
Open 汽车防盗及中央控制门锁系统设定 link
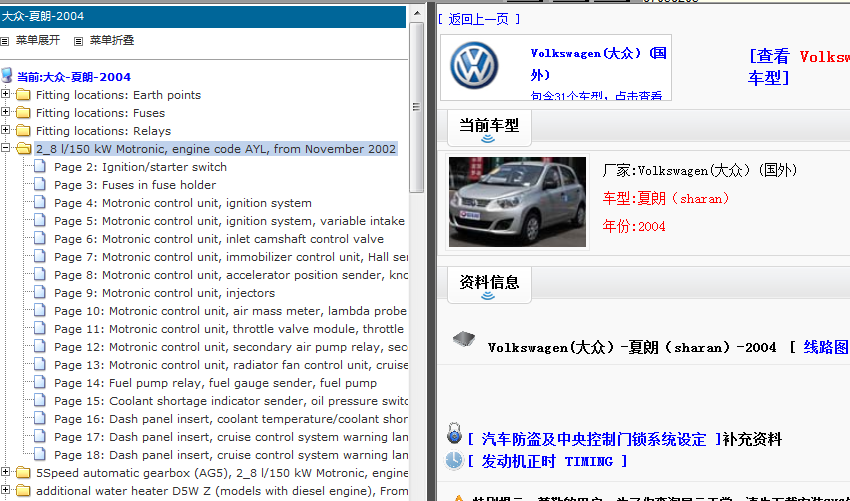click(x=594, y=439)
